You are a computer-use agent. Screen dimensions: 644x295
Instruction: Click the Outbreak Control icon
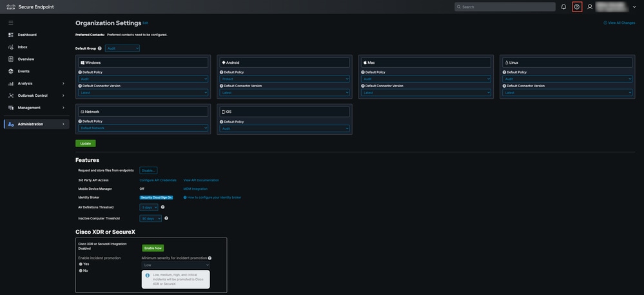tap(11, 96)
